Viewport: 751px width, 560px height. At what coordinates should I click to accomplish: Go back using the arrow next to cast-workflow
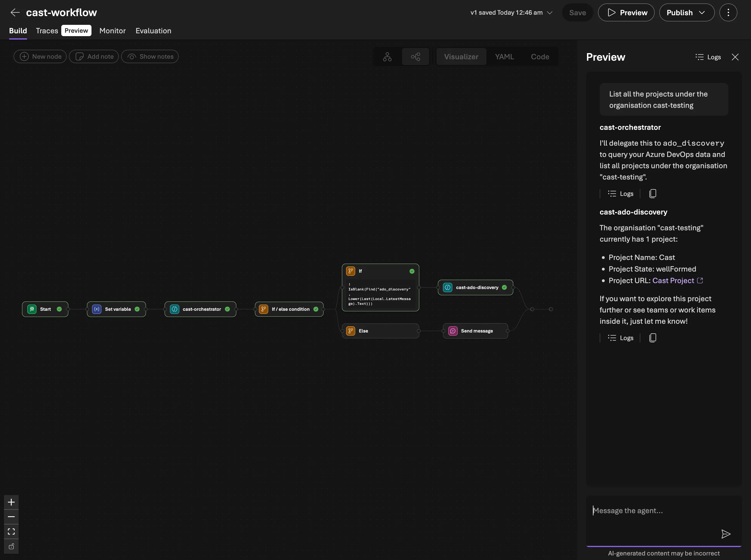point(15,12)
